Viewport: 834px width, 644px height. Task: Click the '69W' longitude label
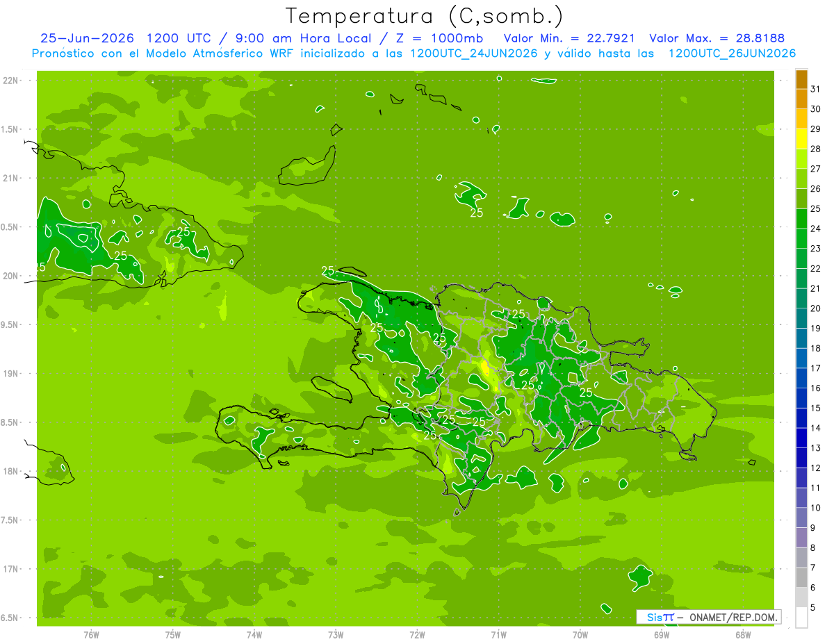click(662, 634)
